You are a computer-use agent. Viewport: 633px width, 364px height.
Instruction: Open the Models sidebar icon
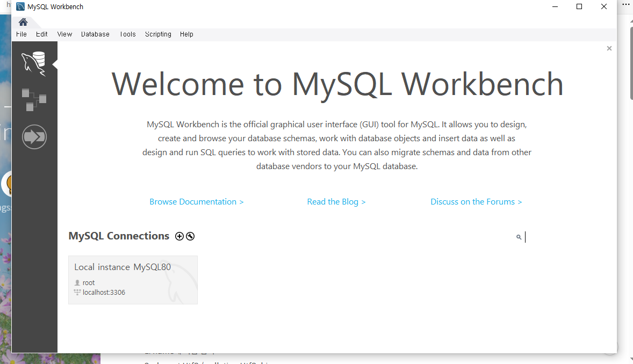(34, 100)
